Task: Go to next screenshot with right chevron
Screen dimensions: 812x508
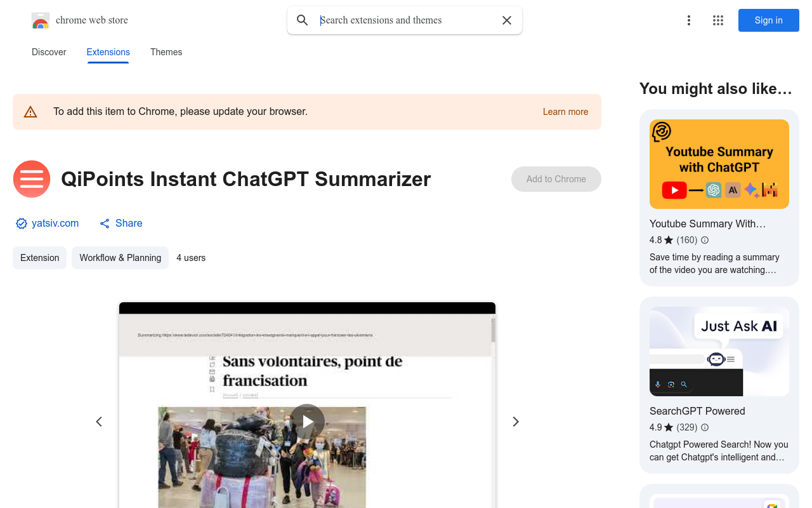Action: (516, 422)
